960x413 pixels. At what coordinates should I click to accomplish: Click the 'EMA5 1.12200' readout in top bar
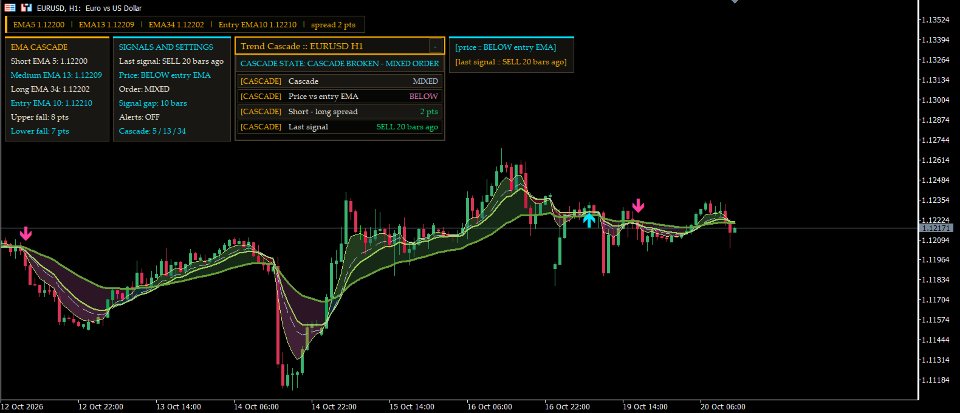click(37, 25)
